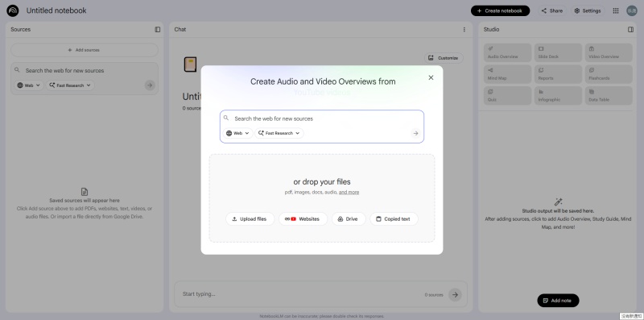Submit search arrow in Sources panel
This screenshot has width=644, height=320.
[x=150, y=85]
